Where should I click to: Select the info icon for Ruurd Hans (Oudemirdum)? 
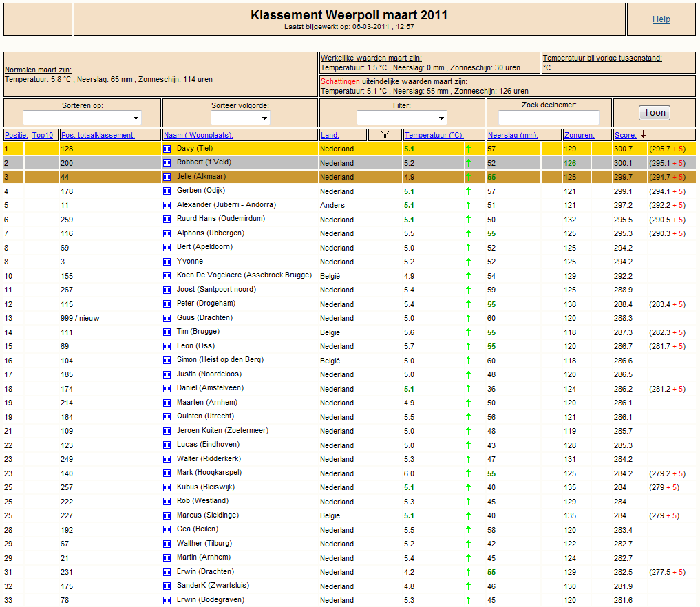click(167, 219)
